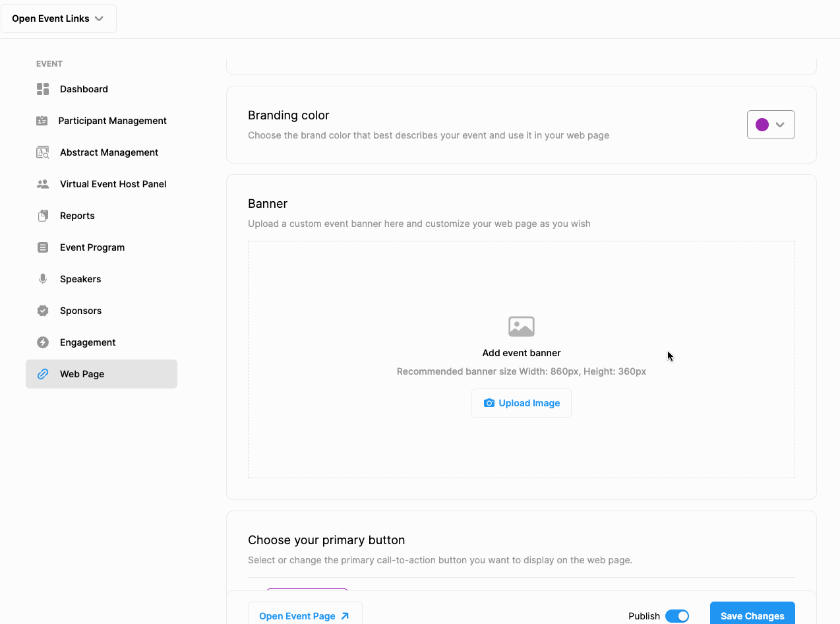This screenshot has height=624, width=840.
Task: Click the Speakers microphone icon
Action: coord(43,279)
